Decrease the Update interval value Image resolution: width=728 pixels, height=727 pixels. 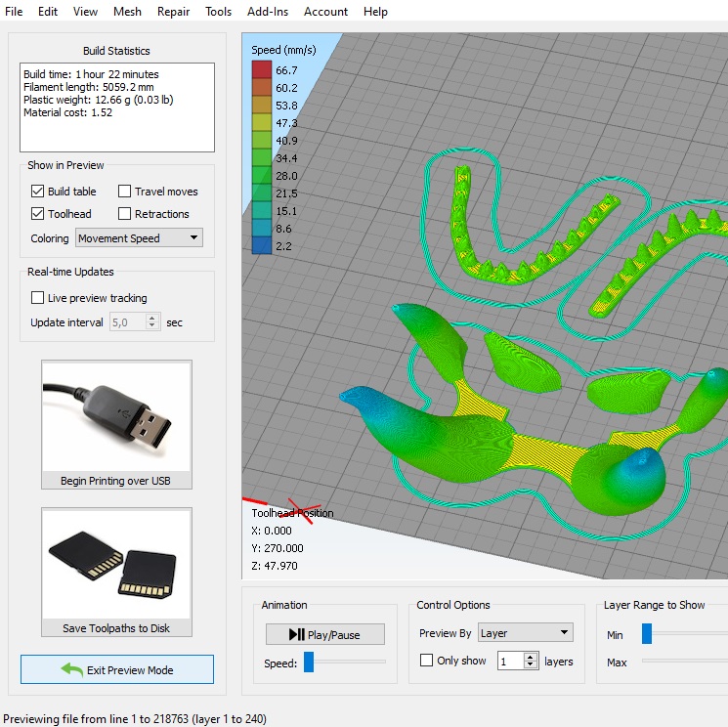(x=151, y=326)
